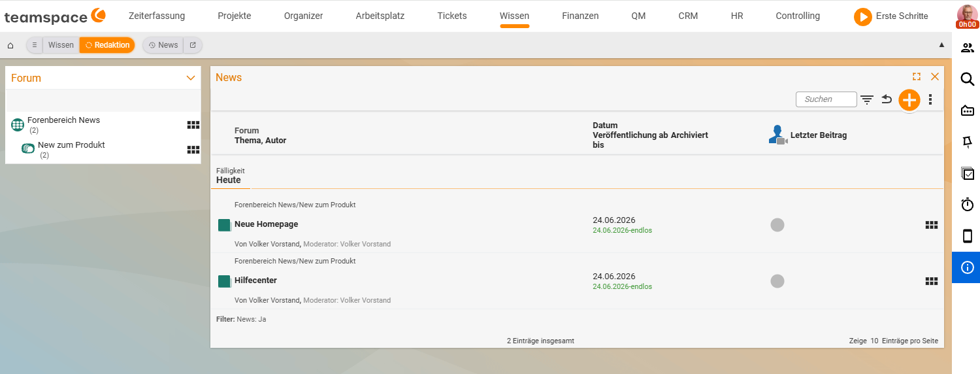Image resolution: width=980 pixels, height=374 pixels.
Task: Select New zum Produkt tree node
Action: [71, 145]
